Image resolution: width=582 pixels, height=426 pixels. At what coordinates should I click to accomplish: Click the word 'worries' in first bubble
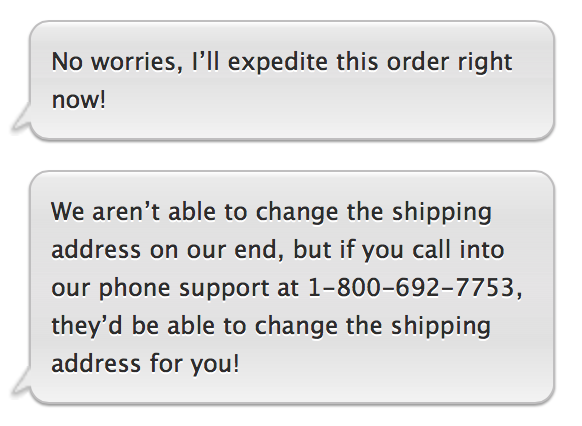click(137, 62)
